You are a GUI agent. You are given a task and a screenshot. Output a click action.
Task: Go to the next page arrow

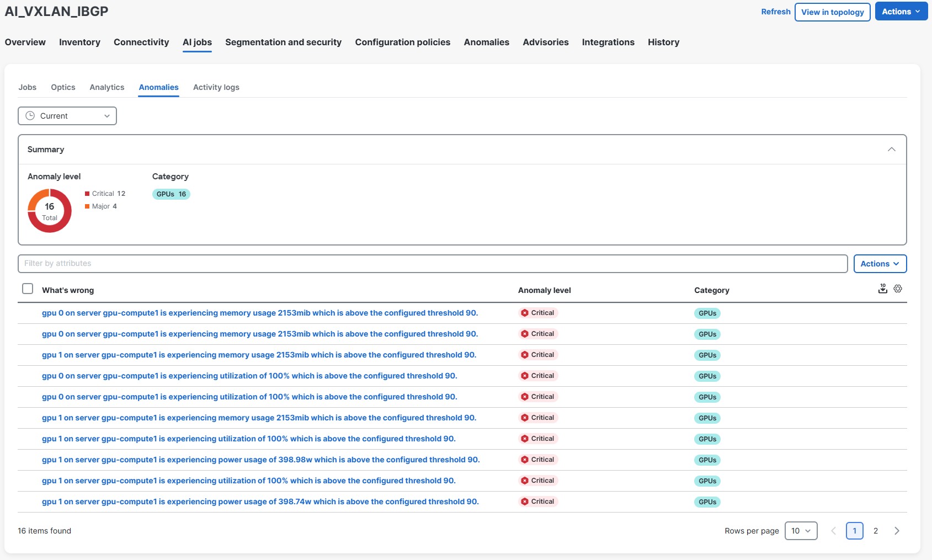[x=897, y=531]
